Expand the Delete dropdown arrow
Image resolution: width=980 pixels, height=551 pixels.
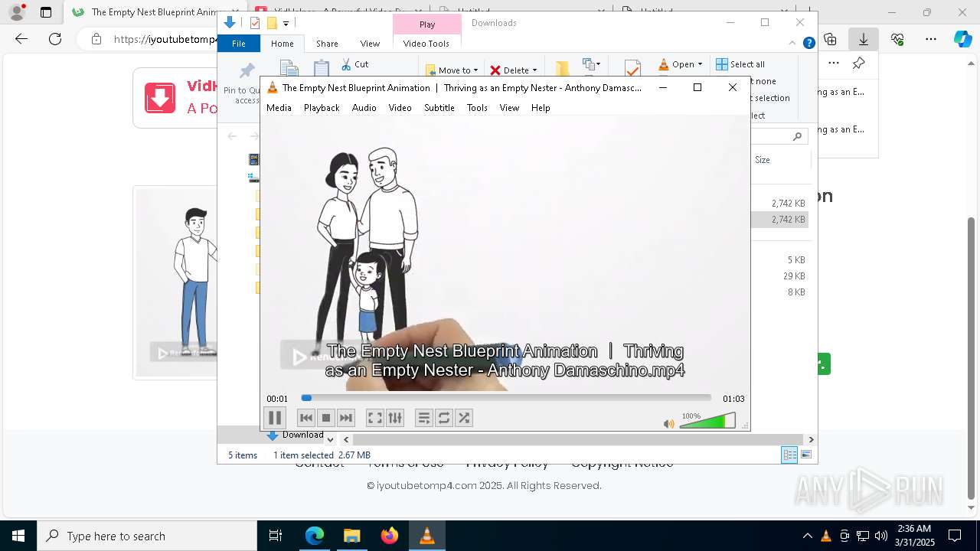pyautogui.click(x=534, y=70)
